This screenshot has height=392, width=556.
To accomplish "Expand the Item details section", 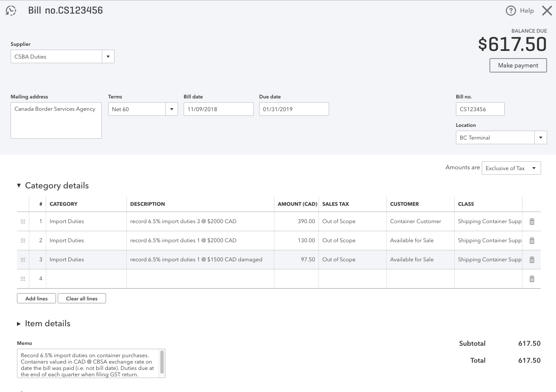I will coord(19,324).
